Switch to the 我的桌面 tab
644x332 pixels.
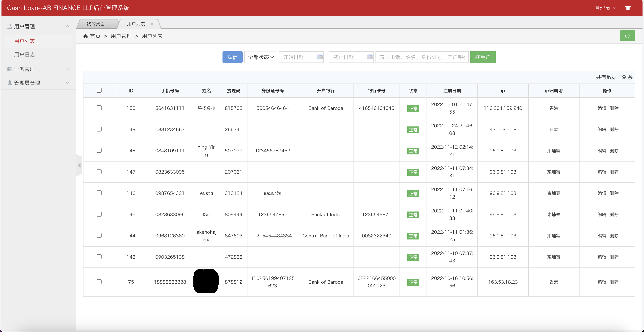(96, 24)
